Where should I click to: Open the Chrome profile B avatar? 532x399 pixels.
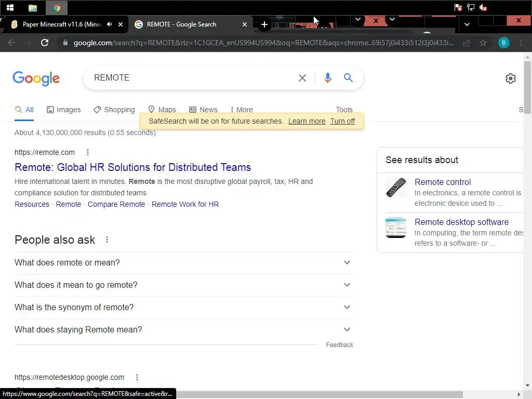click(504, 43)
